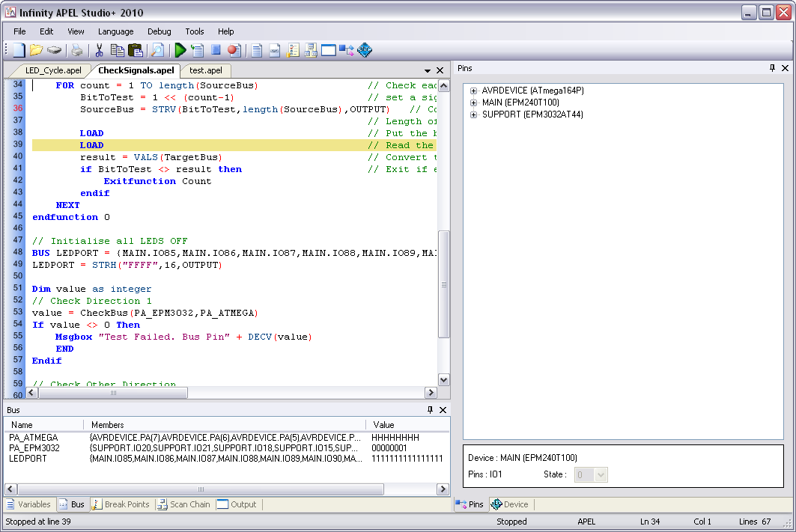Click the red breakpoint toolbar icon
Viewport: 796px width, 532px height.
coord(234,50)
